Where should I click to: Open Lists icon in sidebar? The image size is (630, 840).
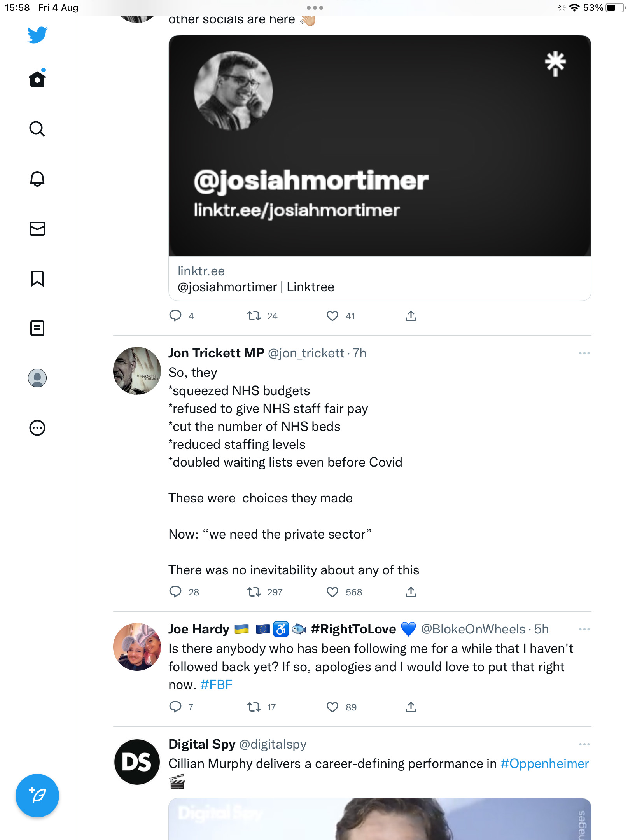pyautogui.click(x=37, y=328)
